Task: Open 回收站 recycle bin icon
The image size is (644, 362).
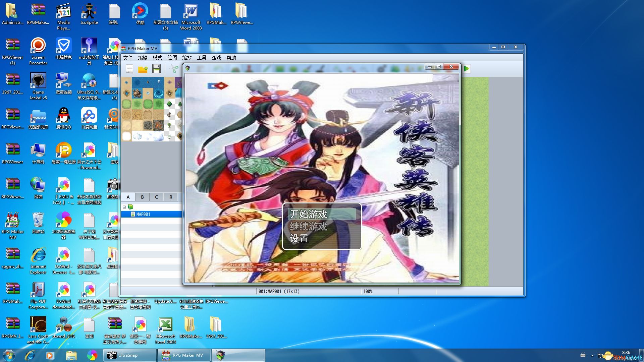Action: pyautogui.click(x=38, y=223)
